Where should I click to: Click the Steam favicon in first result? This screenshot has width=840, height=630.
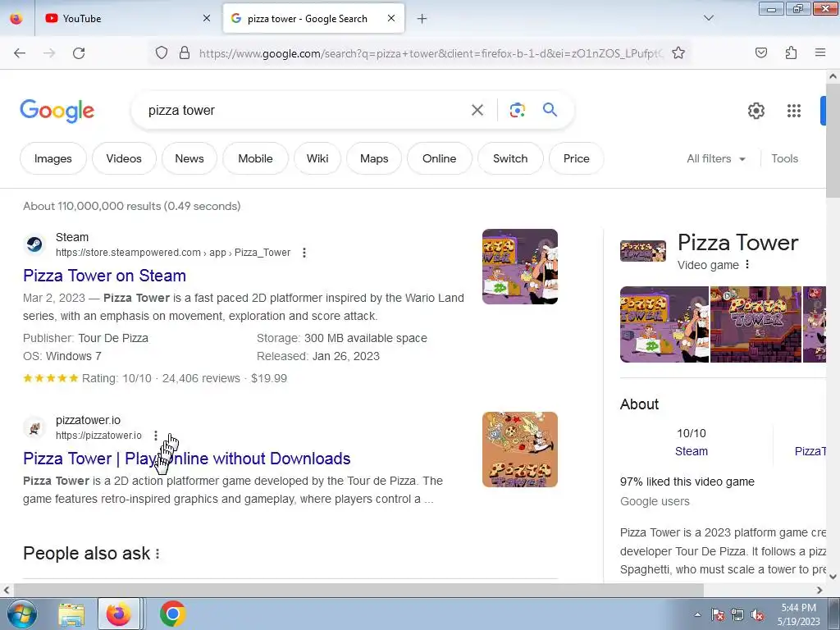pos(35,244)
